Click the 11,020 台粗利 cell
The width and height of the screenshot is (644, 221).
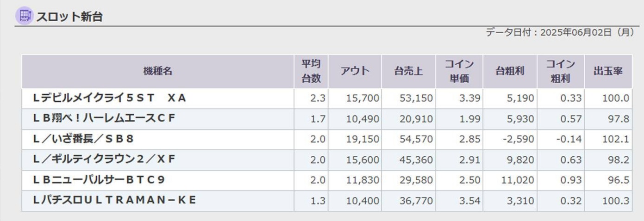click(518, 180)
